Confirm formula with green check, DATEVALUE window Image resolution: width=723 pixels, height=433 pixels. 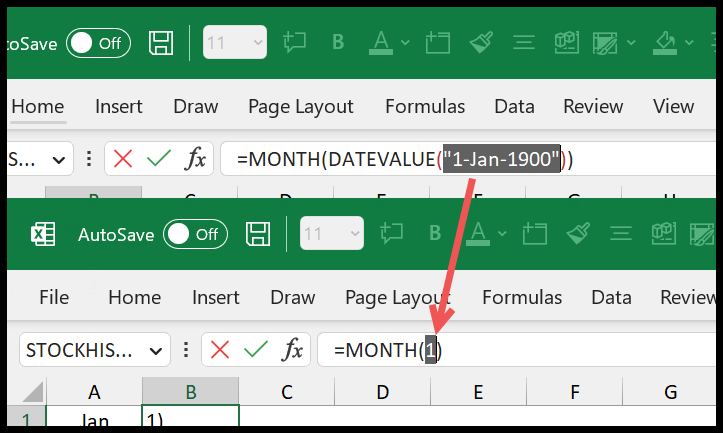click(159, 159)
